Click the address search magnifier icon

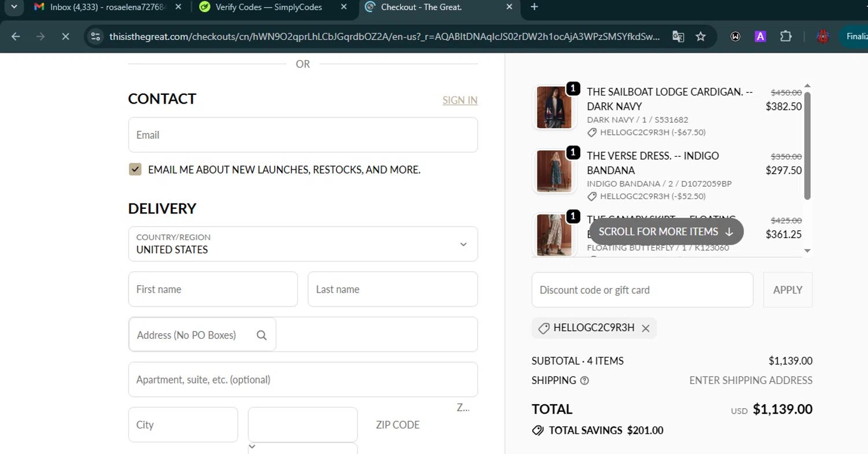[x=262, y=335]
